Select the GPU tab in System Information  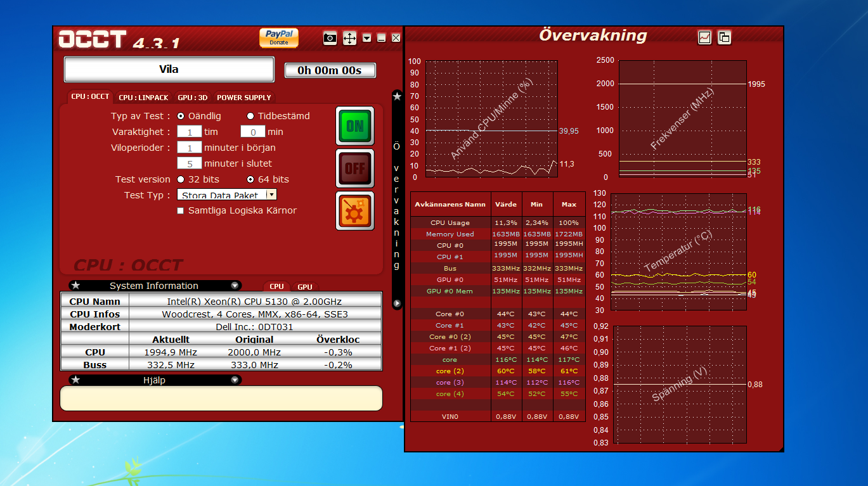point(305,286)
